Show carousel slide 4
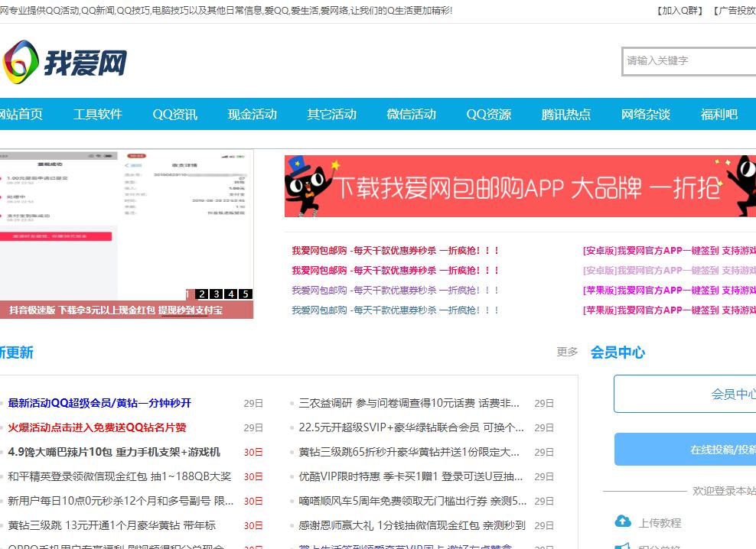Image resolution: width=756 pixels, height=549 pixels. [230, 294]
